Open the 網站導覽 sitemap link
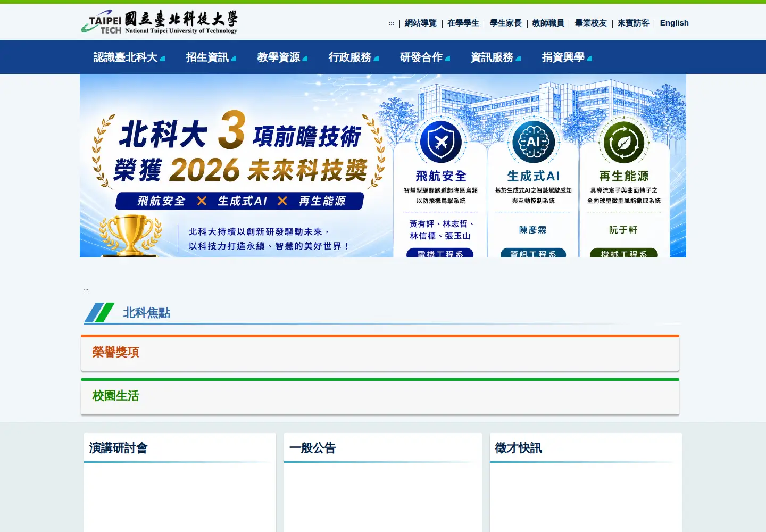 point(420,23)
